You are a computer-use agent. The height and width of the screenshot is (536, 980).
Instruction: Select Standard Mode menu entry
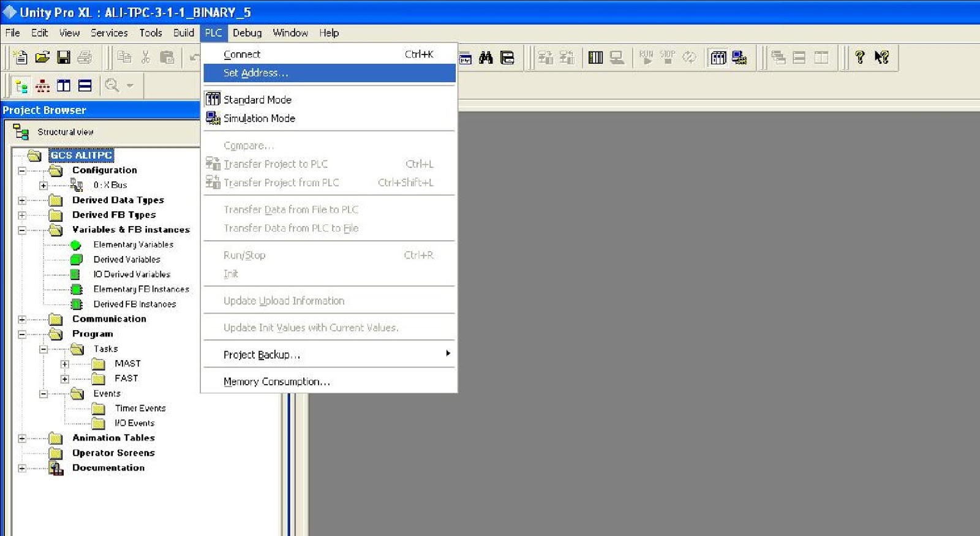330,99
